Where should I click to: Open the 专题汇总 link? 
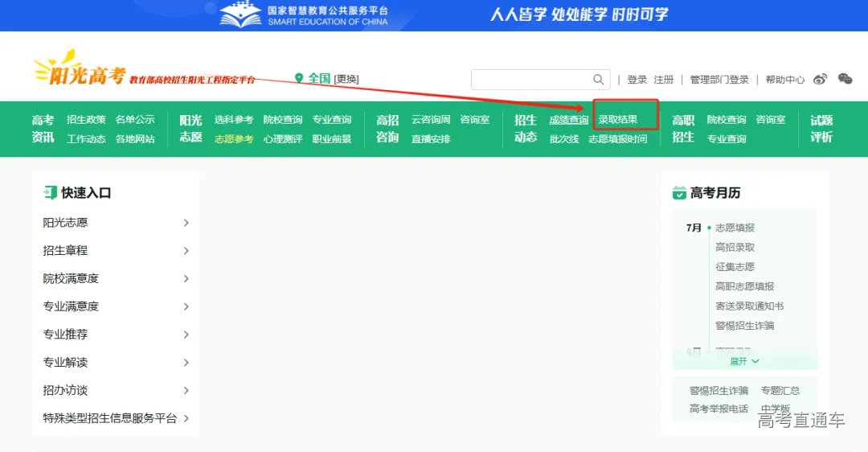pyautogui.click(x=780, y=391)
